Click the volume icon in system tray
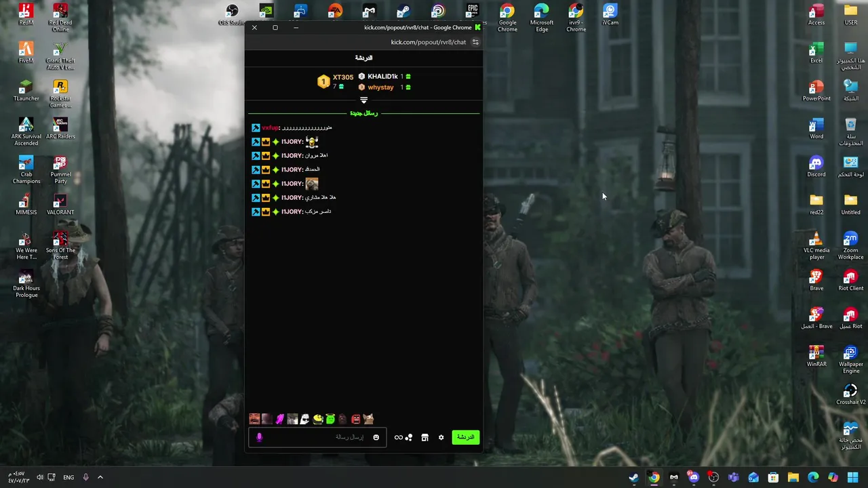This screenshot has height=488, width=868. click(40, 478)
